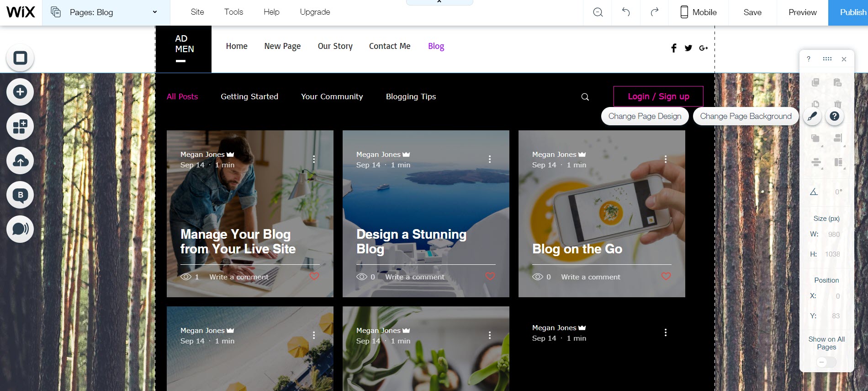The image size is (868, 391).
Task: Collapse the top bar with the arrow tab
Action: click(x=439, y=2)
